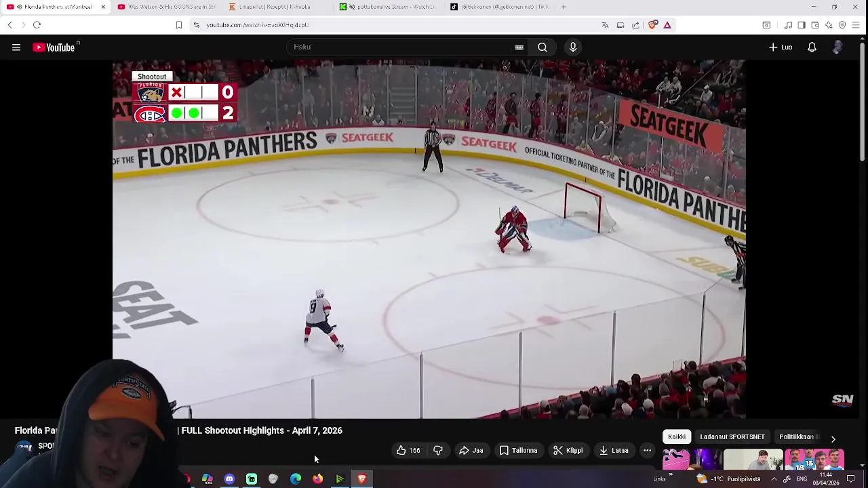Open the Brave main menu
The image size is (868, 488).
click(856, 25)
